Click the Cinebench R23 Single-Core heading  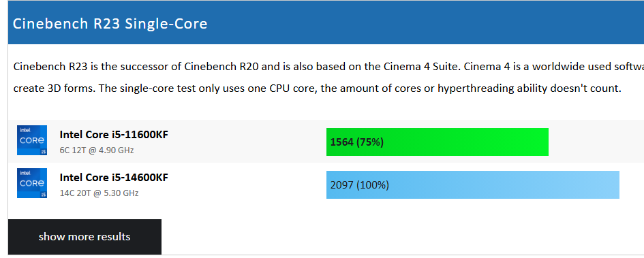110,23
